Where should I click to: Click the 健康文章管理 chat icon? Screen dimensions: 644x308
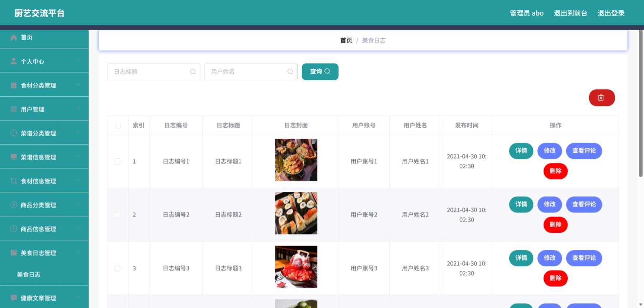pyautogui.click(x=14, y=298)
